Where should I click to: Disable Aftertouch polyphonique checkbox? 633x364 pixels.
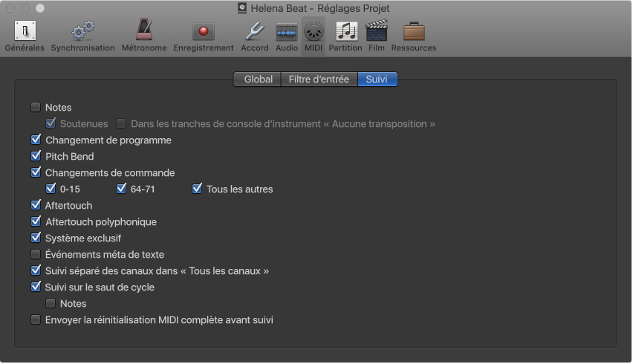tap(36, 221)
